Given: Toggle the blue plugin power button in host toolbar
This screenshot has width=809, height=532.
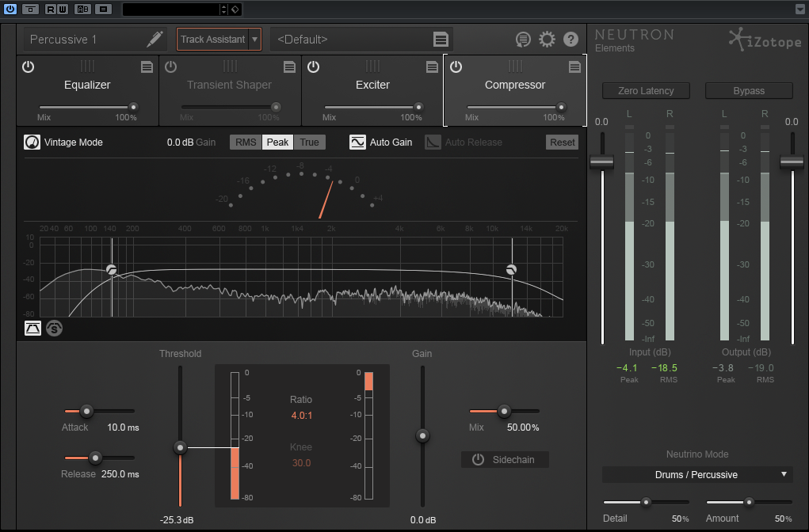Looking at the screenshot, I should click(x=10, y=9).
